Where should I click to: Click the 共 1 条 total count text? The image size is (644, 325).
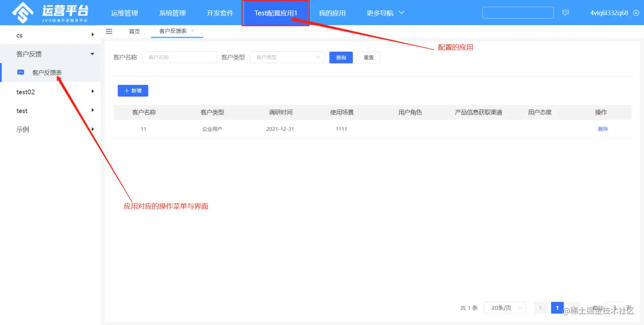(x=469, y=308)
